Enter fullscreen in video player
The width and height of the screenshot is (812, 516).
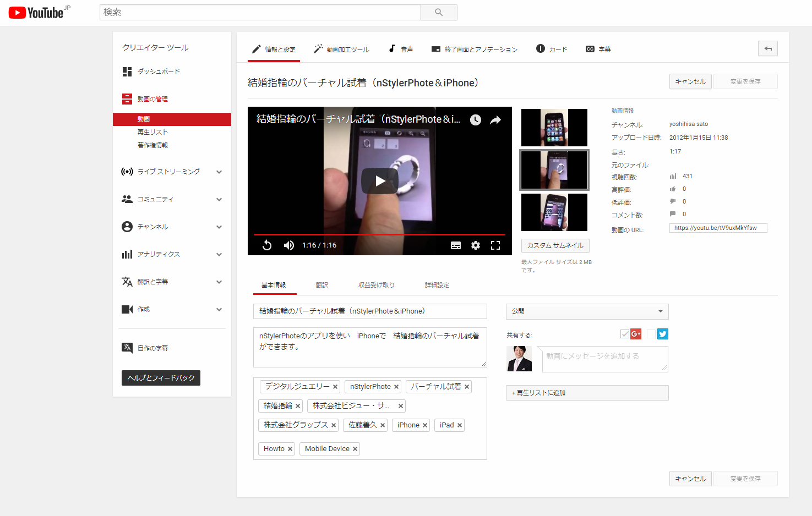(x=495, y=245)
